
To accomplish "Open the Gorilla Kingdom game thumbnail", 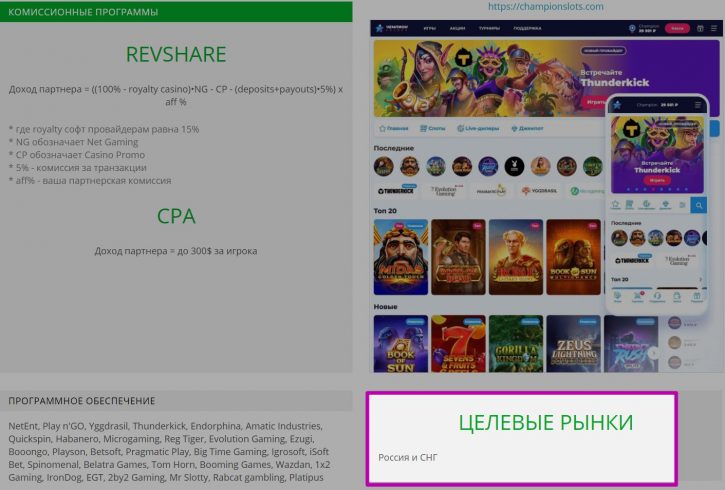I will (x=516, y=344).
